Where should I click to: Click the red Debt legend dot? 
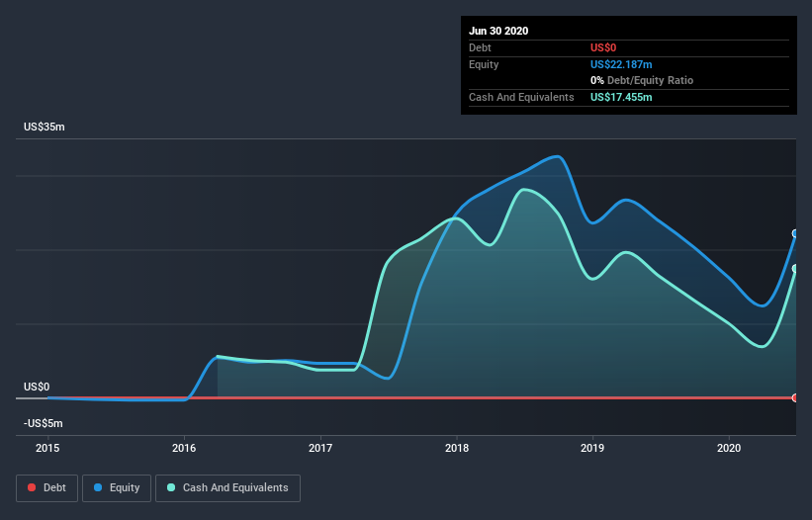(x=32, y=487)
